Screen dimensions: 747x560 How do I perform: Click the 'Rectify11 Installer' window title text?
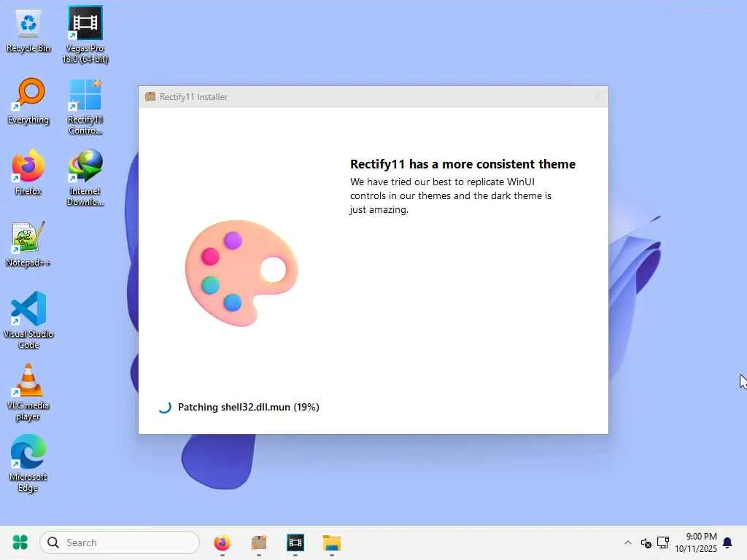click(193, 97)
